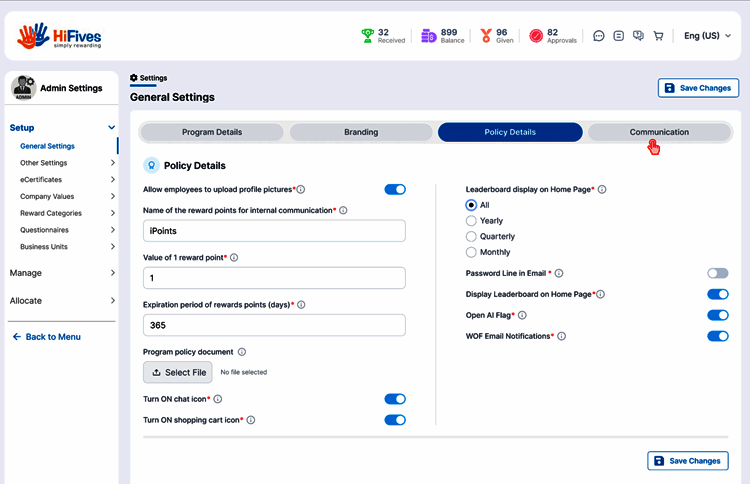Click the top Save Changes button
Image resolution: width=750 pixels, height=484 pixels.
coord(698,88)
